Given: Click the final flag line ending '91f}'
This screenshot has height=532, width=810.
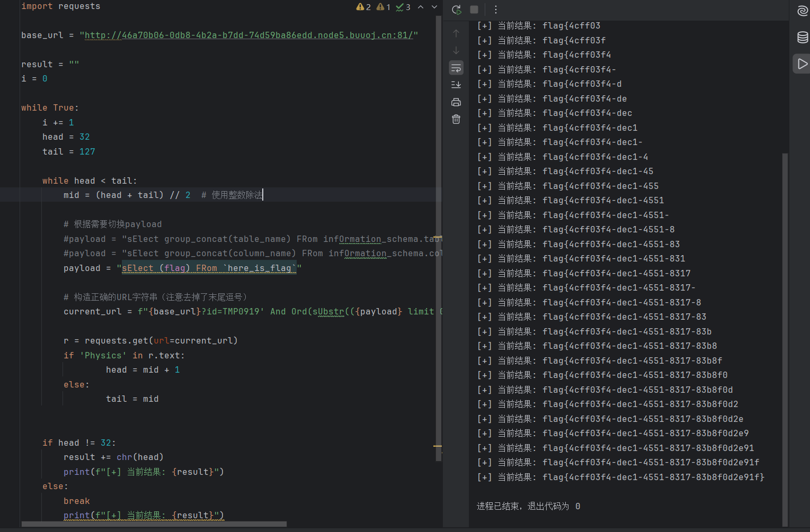Looking at the screenshot, I should point(621,477).
